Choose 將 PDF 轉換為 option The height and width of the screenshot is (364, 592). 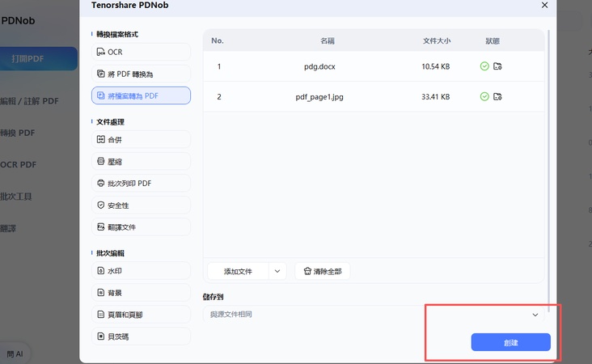(x=141, y=74)
